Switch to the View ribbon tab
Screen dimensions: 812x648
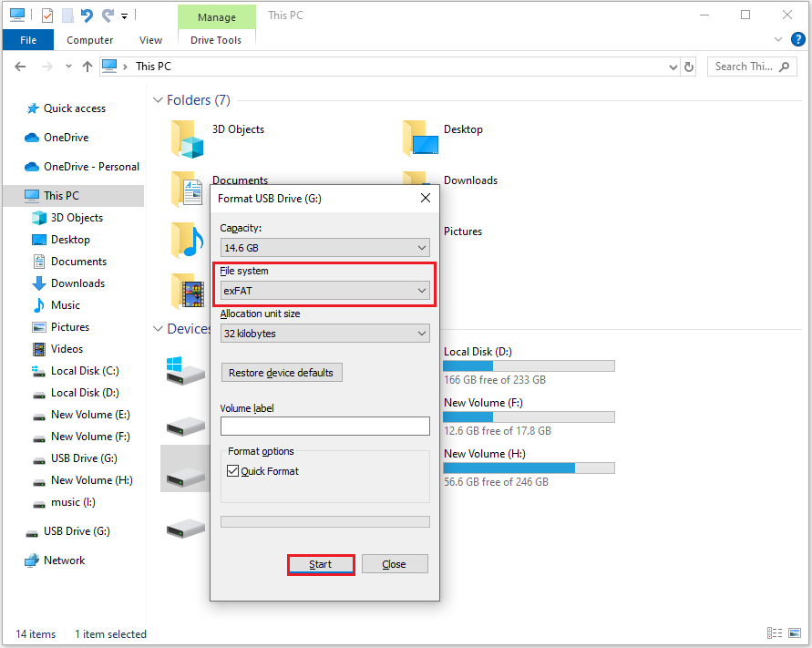point(150,40)
